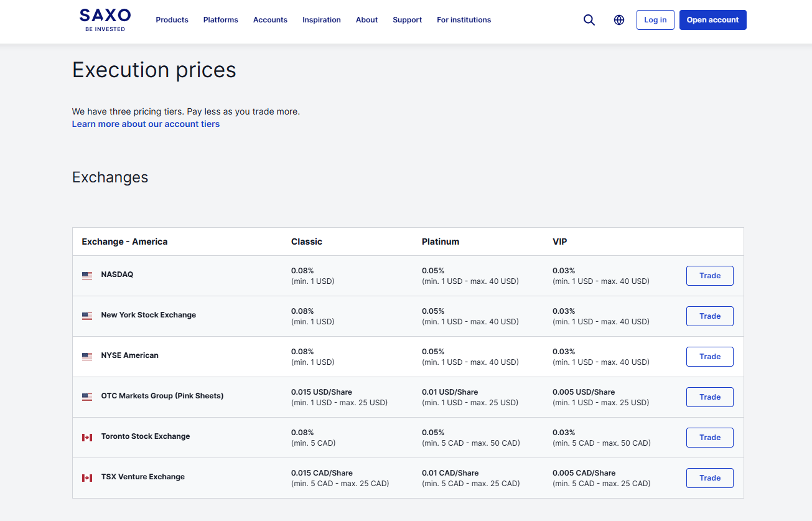The image size is (812, 521).
Task: Select the NASDAQ exchange name
Action: coord(117,275)
